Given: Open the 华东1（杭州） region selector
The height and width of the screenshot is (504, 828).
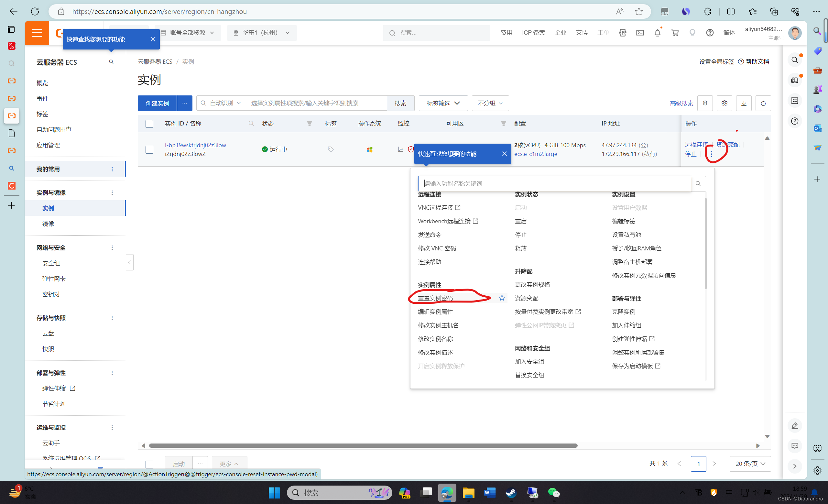Looking at the screenshot, I should [x=262, y=33].
